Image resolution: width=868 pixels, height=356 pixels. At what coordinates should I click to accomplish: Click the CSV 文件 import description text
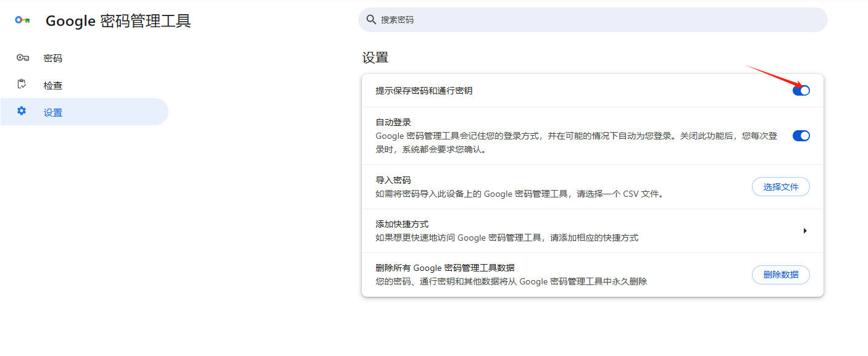pyautogui.click(x=519, y=194)
